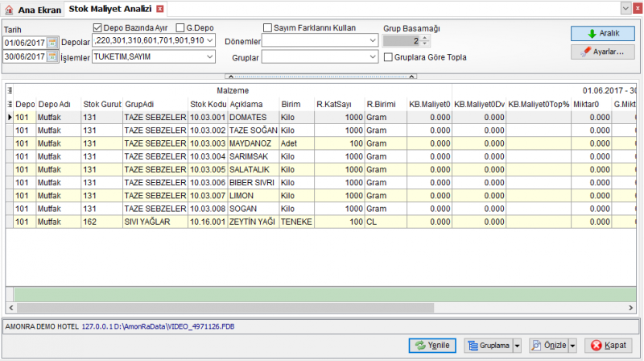Open Ayarlar settings
Viewport: 644px width, 361px height.
pos(602,52)
